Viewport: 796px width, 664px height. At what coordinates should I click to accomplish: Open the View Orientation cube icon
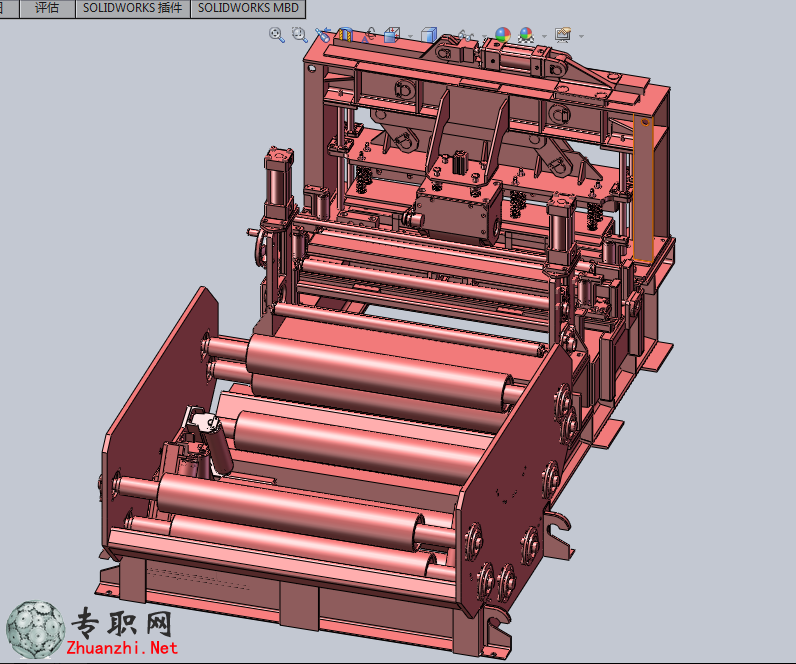pos(392,35)
